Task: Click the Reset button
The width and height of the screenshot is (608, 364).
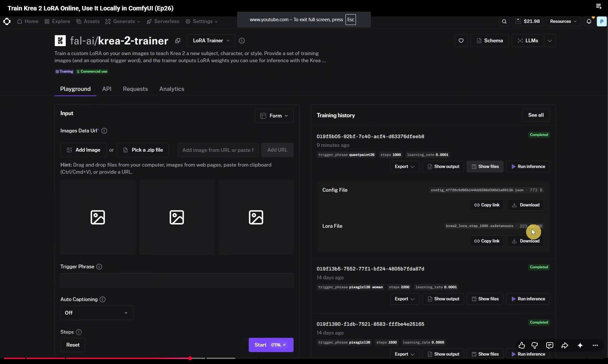Action: 73,345
